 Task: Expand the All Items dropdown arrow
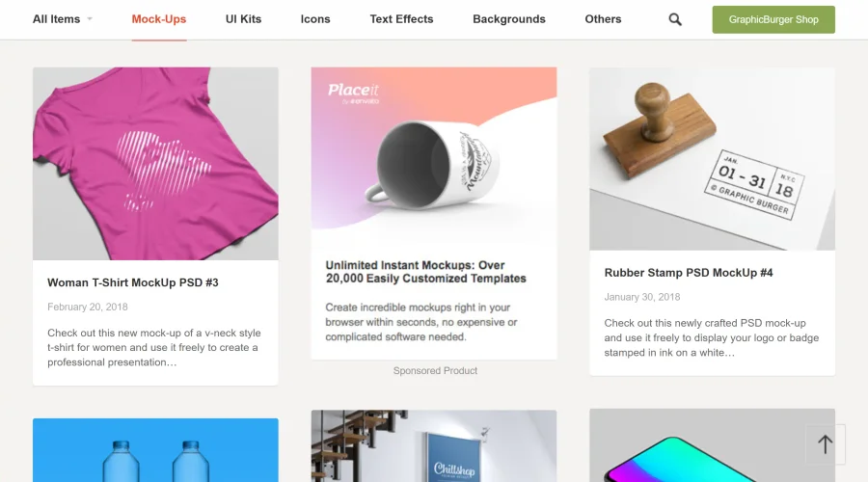pyautogui.click(x=90, y=19)
